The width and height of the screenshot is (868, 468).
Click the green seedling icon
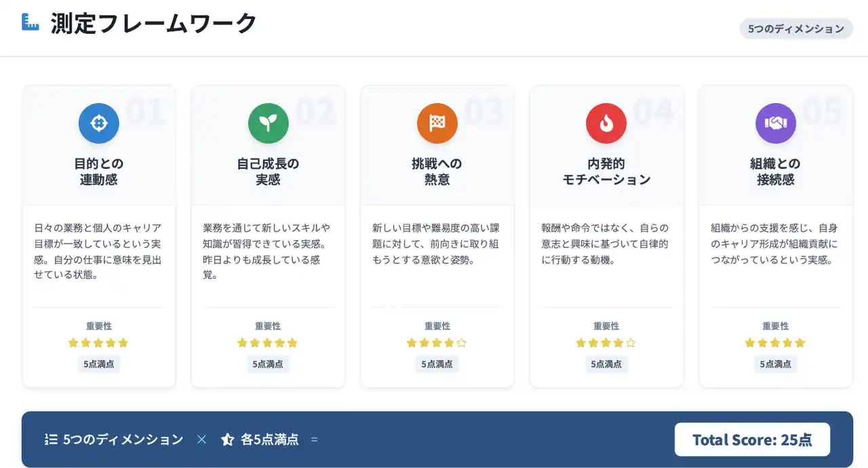pyautogui.click(x=268, y=123)
